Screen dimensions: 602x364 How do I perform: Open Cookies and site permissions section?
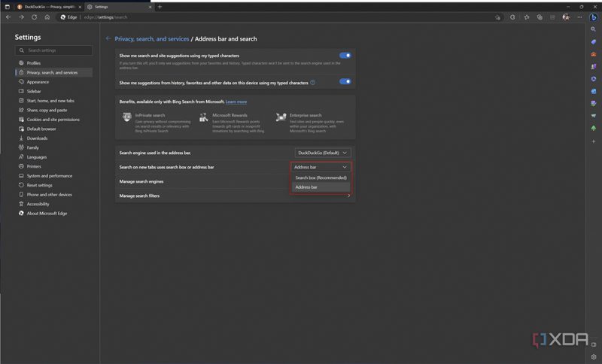coord(53,120)
